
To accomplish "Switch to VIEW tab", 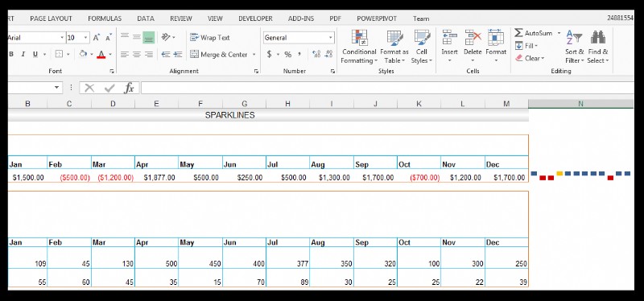I will (x=215, y=19).
